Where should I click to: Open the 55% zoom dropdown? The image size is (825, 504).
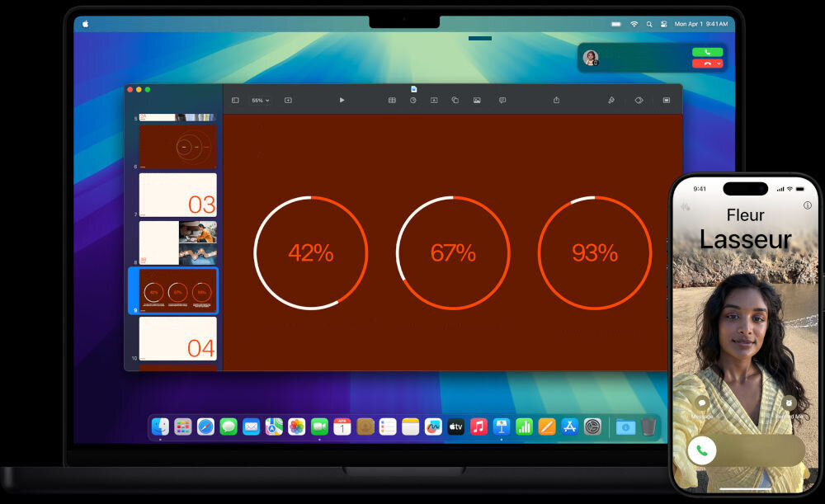tap(260, 101)
